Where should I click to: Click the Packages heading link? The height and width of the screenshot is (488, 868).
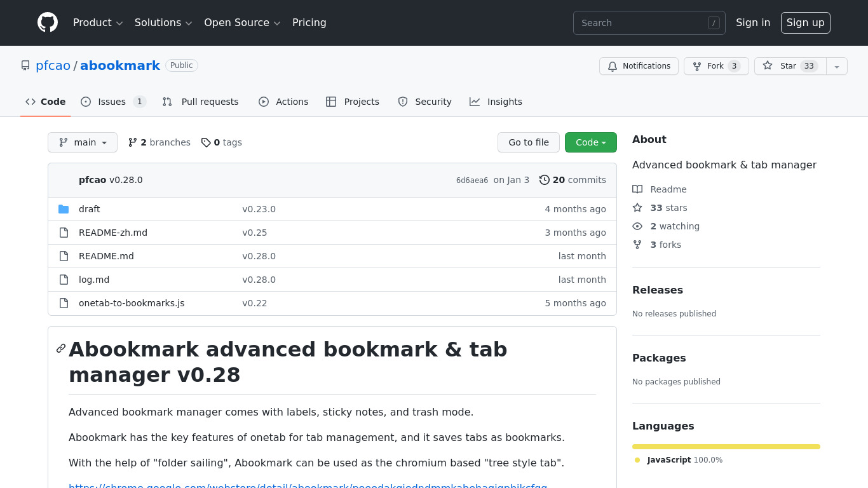659,358
